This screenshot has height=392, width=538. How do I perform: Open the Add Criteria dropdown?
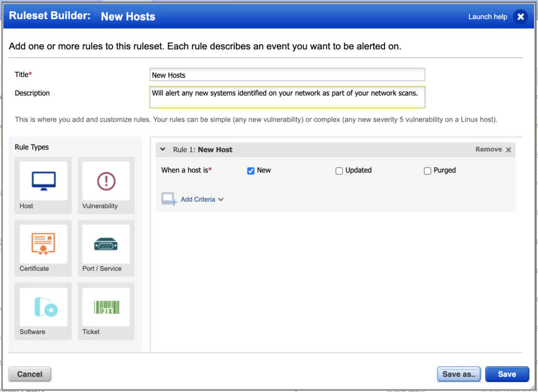(x=202, y=200)
